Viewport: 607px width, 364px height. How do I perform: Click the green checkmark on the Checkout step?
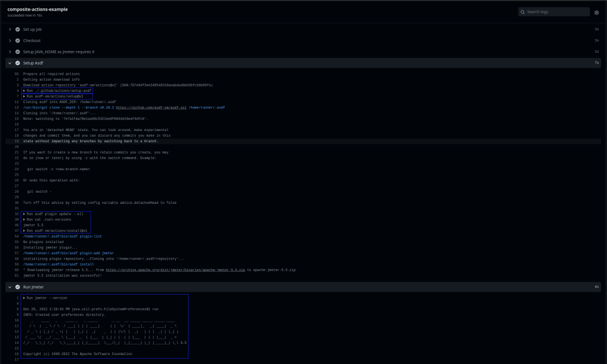[17, 40]
